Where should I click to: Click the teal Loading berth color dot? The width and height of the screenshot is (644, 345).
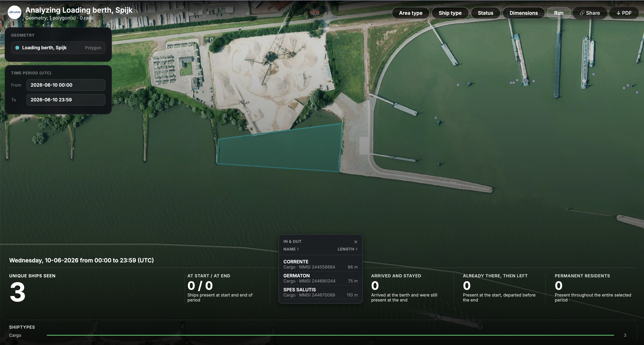17,48
